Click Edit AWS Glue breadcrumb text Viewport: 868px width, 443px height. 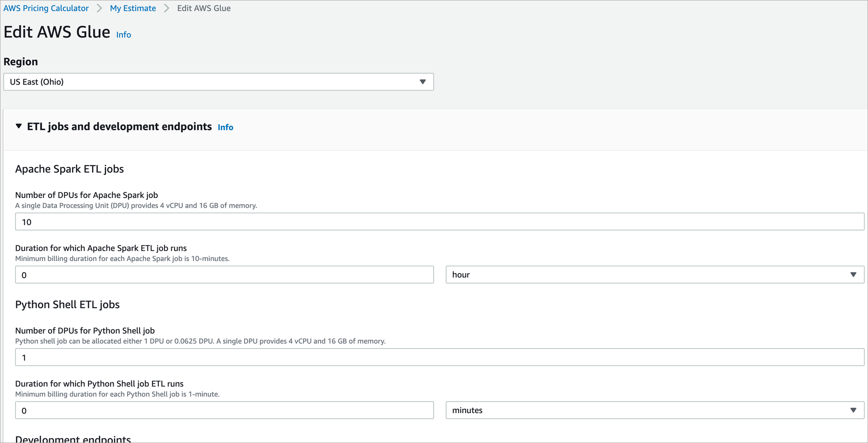coord(204,8)
